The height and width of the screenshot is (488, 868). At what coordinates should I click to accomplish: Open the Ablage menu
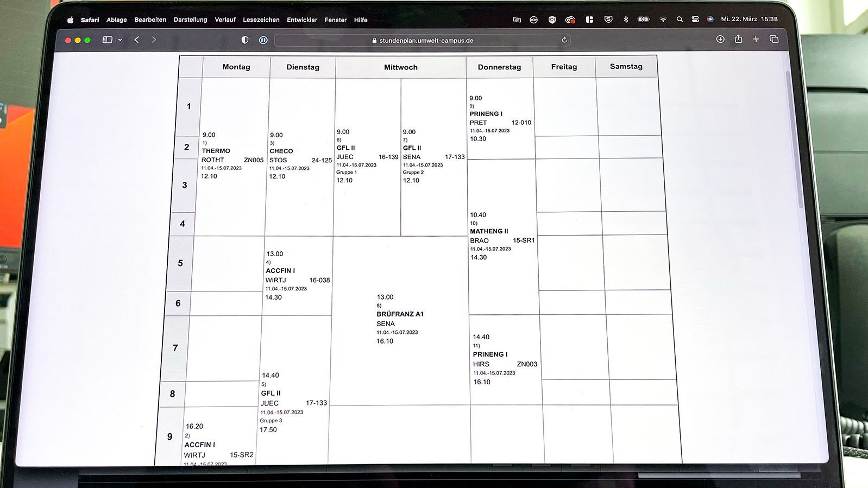coord(116,20)
